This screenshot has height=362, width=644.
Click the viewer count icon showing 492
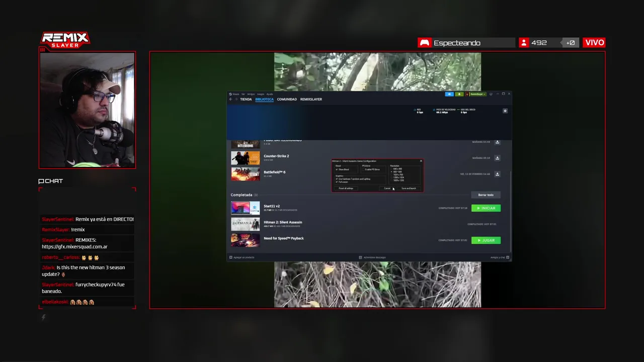[x=524, y=43]
